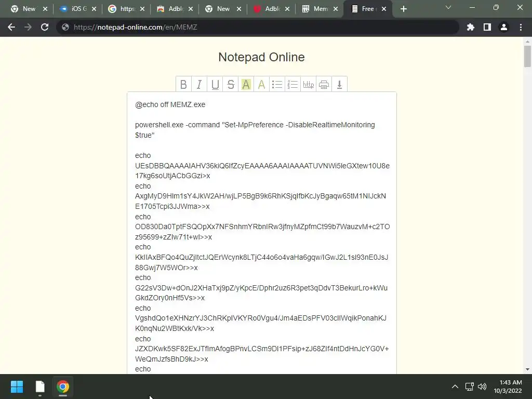Image resolution: width=532 pixels, height=399 pixels.
Task: View site information icon
Action: (x=65, y=27)
